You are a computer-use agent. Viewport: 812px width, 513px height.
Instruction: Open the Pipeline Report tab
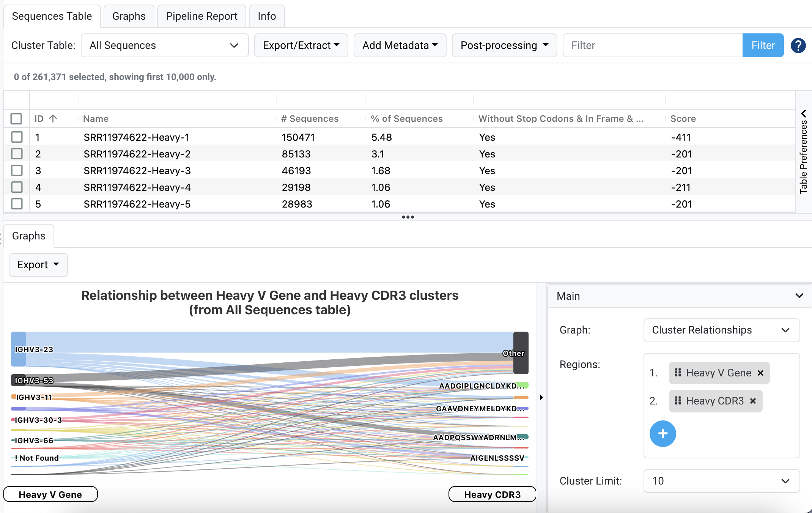(201, 16)
